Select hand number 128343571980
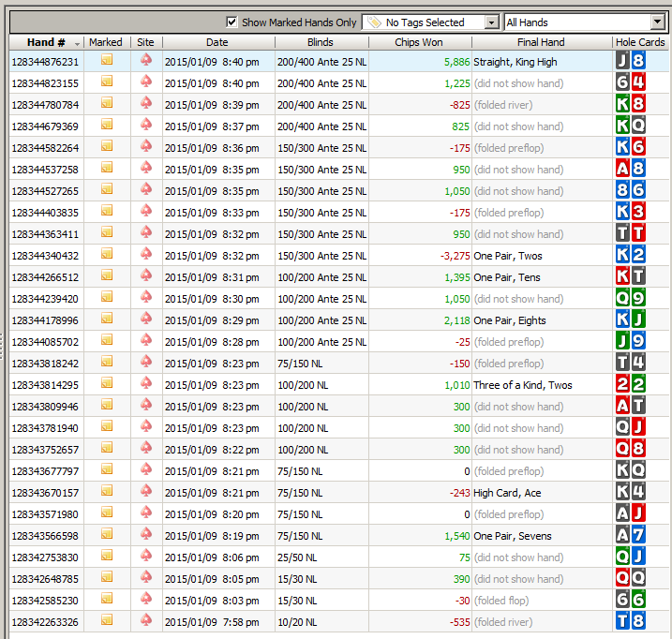The image size is (672, 639). click(45, 514)
